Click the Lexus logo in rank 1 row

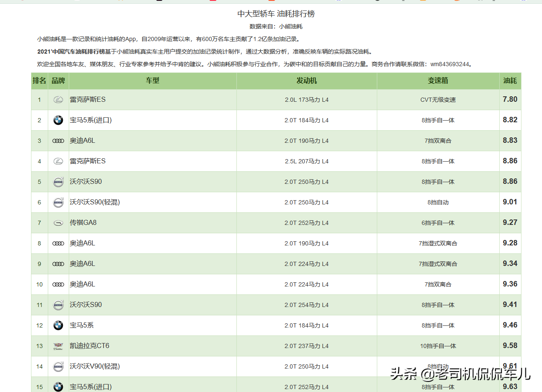(x=58, y=100)
